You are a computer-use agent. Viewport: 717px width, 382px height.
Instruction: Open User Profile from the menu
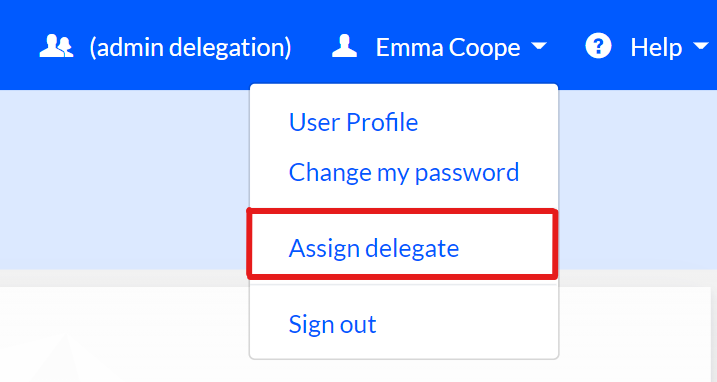coord(353,122)
